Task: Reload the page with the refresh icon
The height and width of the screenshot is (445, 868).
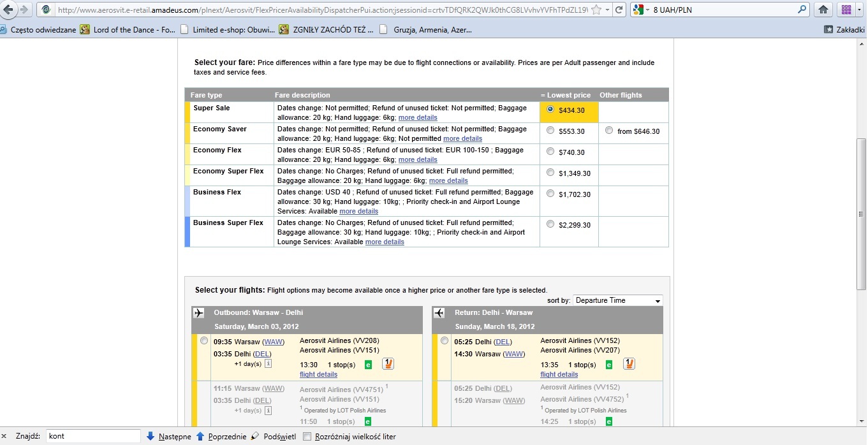Action: [x=619, y=10]
